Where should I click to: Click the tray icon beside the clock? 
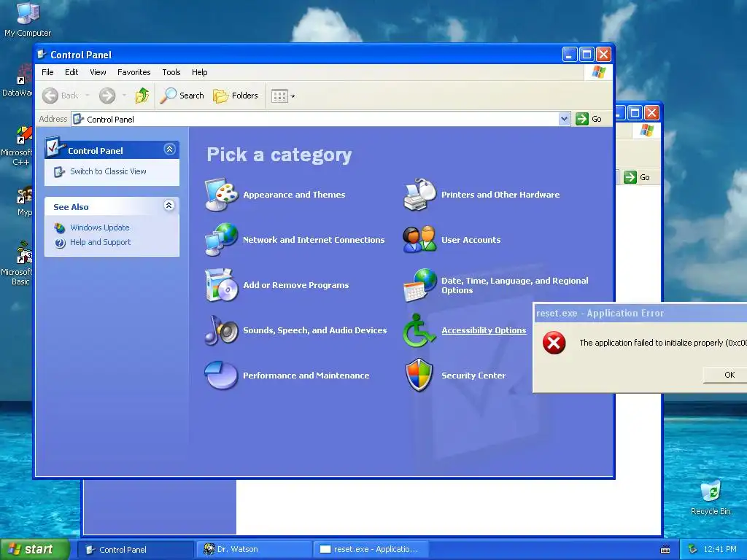[693, 550]
